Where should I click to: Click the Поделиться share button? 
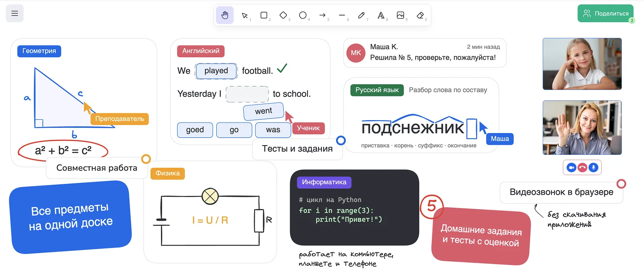[x=606, y=13]
